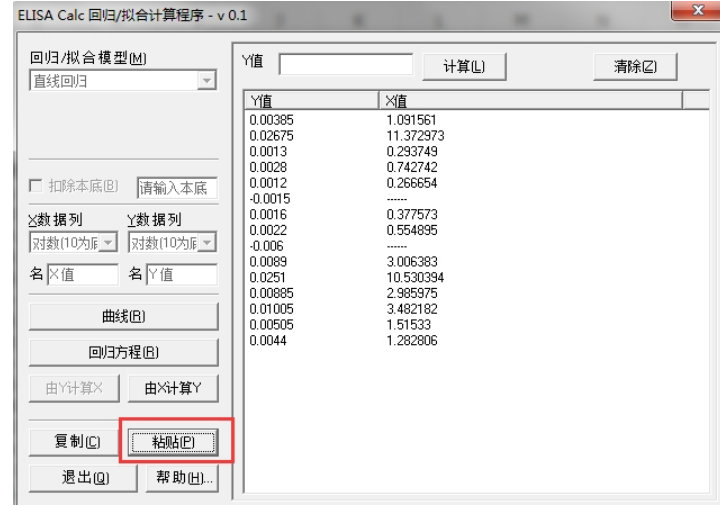
Task: Click the X value 0.742742
Action: (x=412, y=167)
